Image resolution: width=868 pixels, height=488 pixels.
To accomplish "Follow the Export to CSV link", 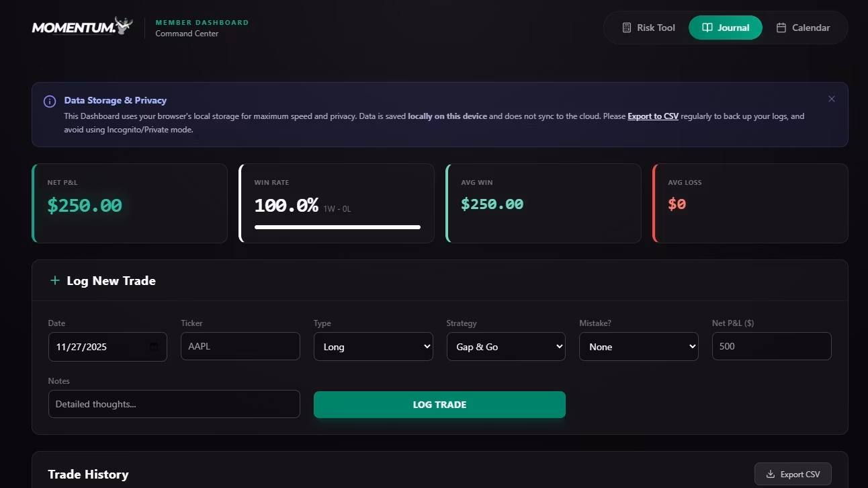I will pos(652,116).
